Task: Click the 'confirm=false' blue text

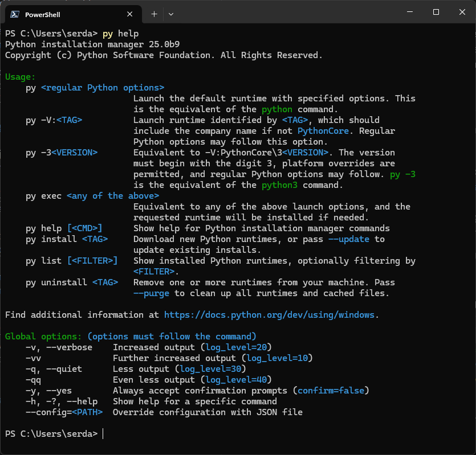Action: pos(331,390)
